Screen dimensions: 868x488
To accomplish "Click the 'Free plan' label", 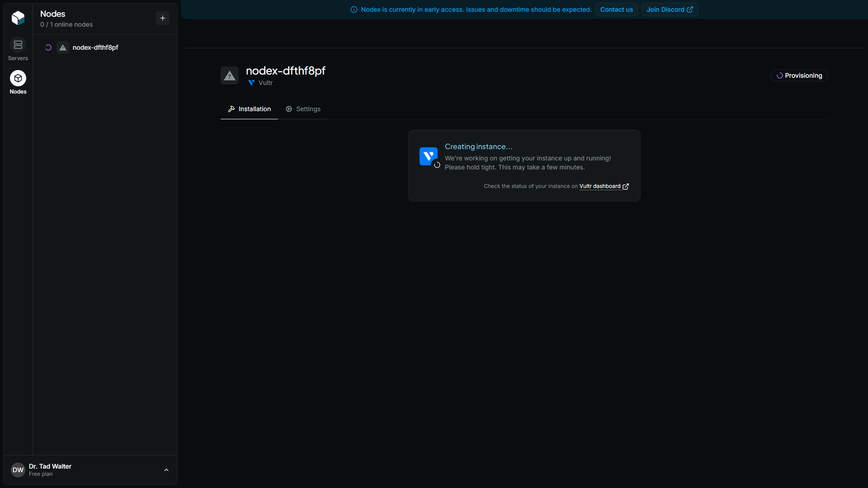I will [x=41, y=474].
